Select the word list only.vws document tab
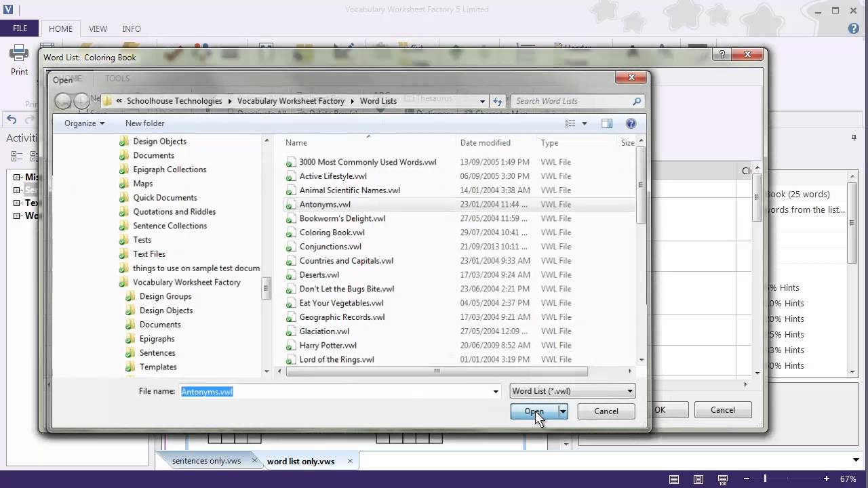The width and height of the screenshot is (868, 488). pos(300,461)
